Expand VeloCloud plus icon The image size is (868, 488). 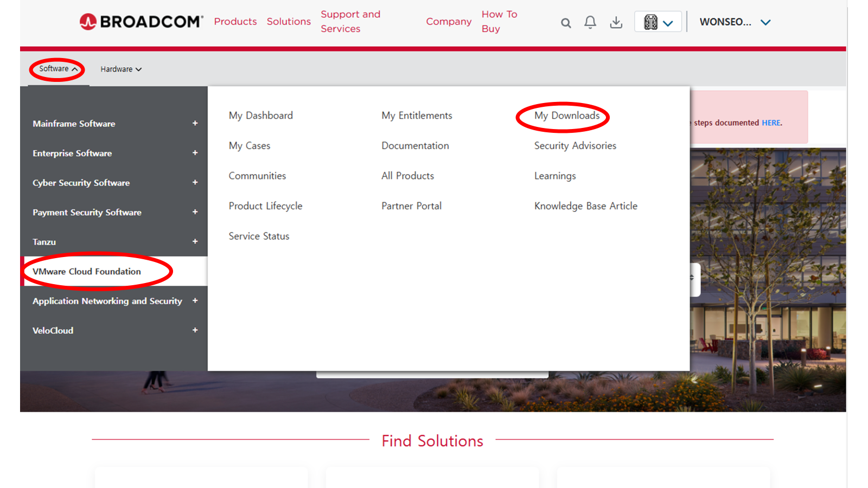click(x=195, y=330)
